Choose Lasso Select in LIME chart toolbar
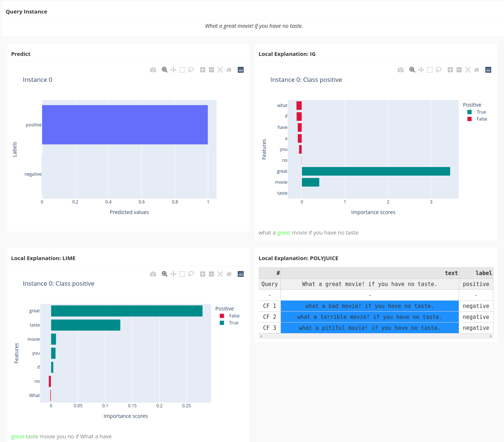The height and width of the screenshot is (442, 504). [x=191, y=274]
